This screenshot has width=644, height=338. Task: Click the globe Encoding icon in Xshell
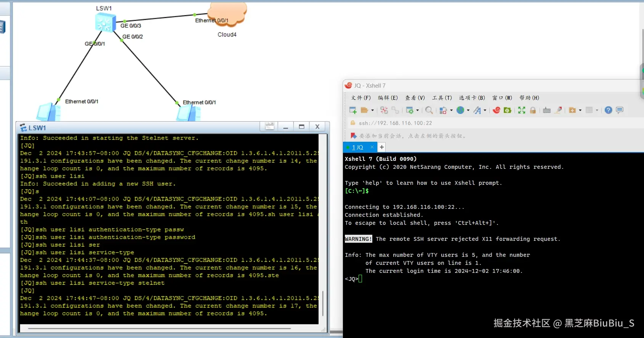pyautogui.click(x=460, y=110)
